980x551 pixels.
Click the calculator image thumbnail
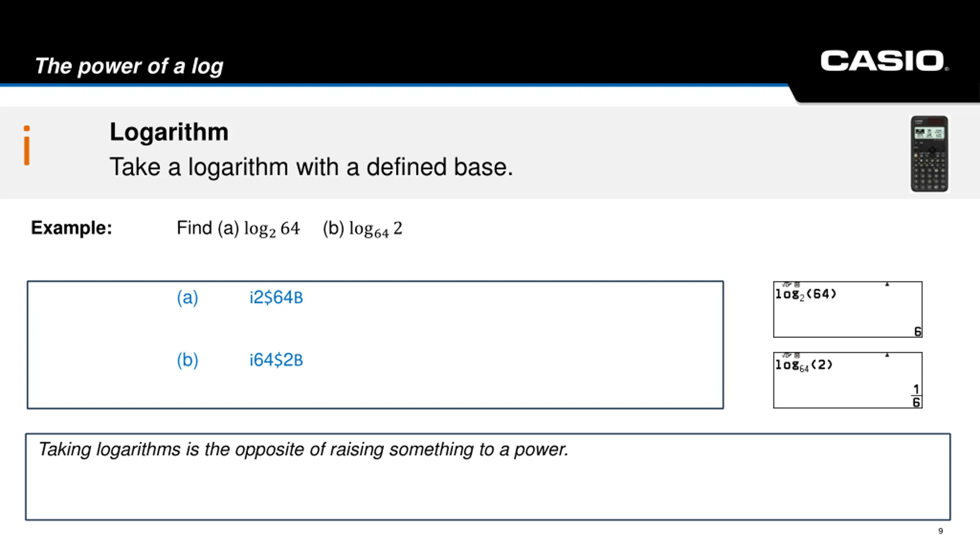click(x=929, y=154)
